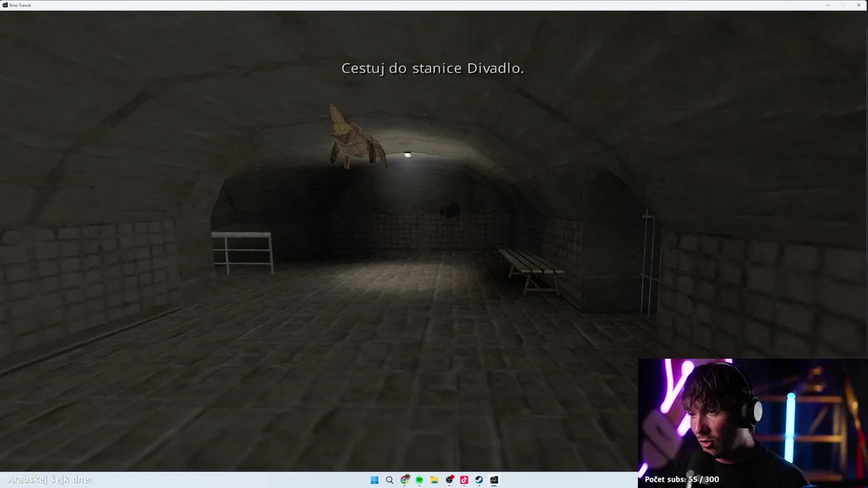Viewport: 868px width, 488px height.
Task: Select the running Brno Transit game taskbar icon
Action: pyautogui.click(x=494, y=480)
